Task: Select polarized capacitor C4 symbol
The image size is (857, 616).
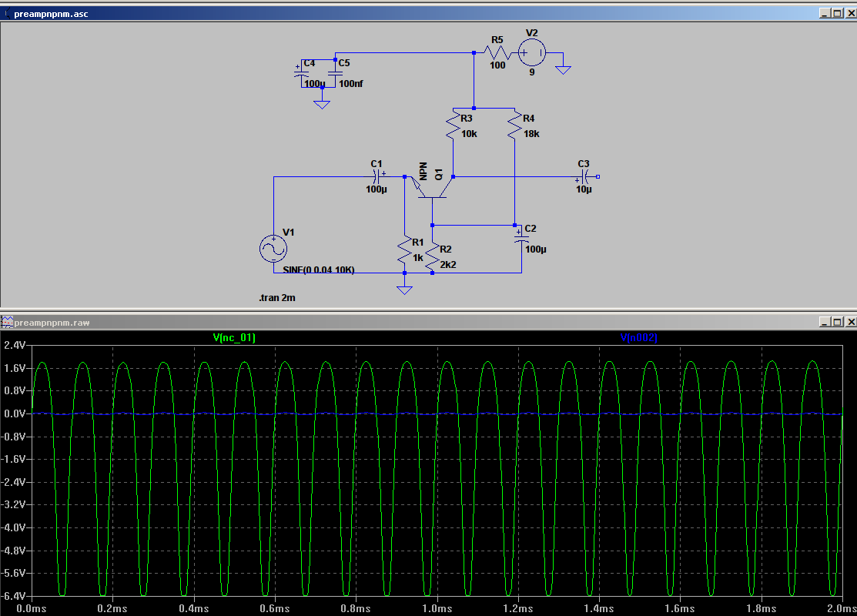Action: [301, 72]
